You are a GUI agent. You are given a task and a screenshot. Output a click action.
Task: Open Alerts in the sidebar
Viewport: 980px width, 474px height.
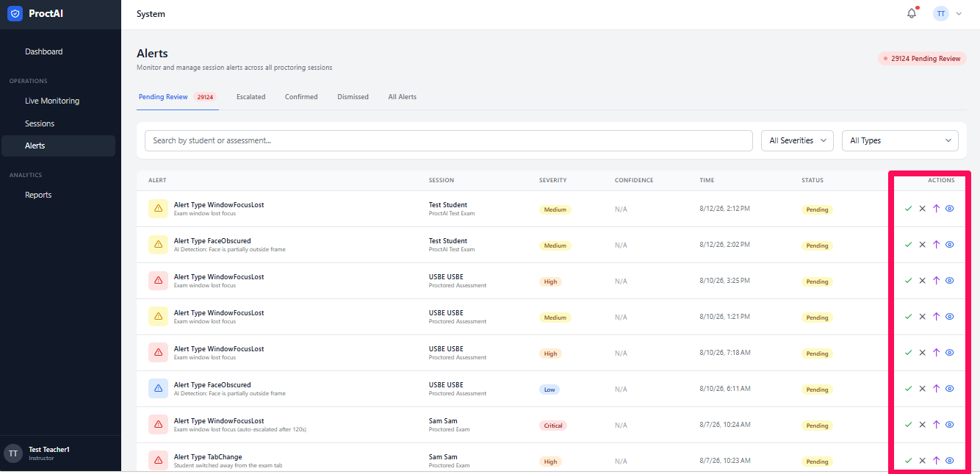tap(60, 146)
